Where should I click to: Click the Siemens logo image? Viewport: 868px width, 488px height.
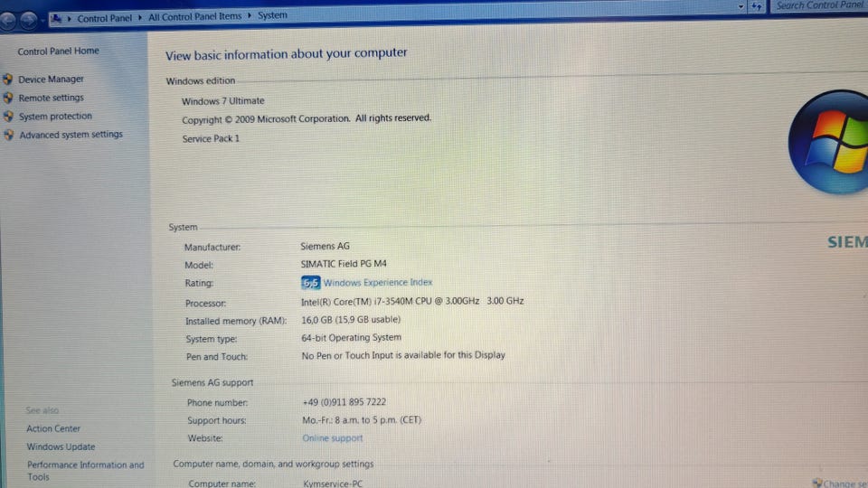coord(847,242)
